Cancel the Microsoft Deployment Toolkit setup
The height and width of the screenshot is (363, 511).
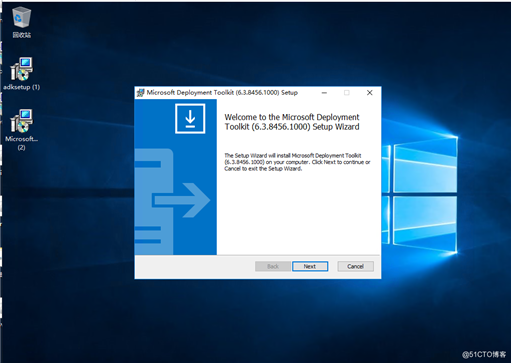[x=355, y=266]
